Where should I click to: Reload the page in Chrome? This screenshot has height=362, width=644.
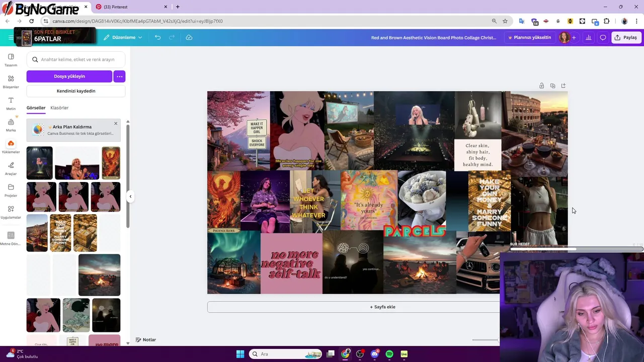tap(31, 21)
